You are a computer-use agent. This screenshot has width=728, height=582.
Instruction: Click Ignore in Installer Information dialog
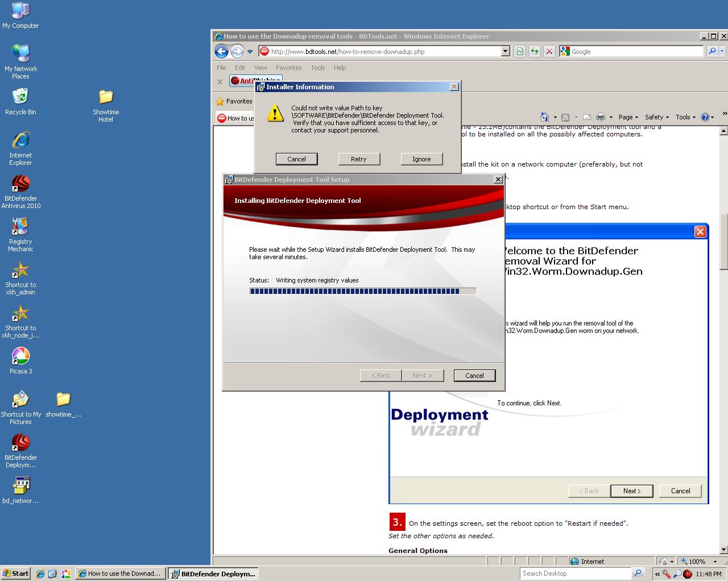(x=421, y=159)
